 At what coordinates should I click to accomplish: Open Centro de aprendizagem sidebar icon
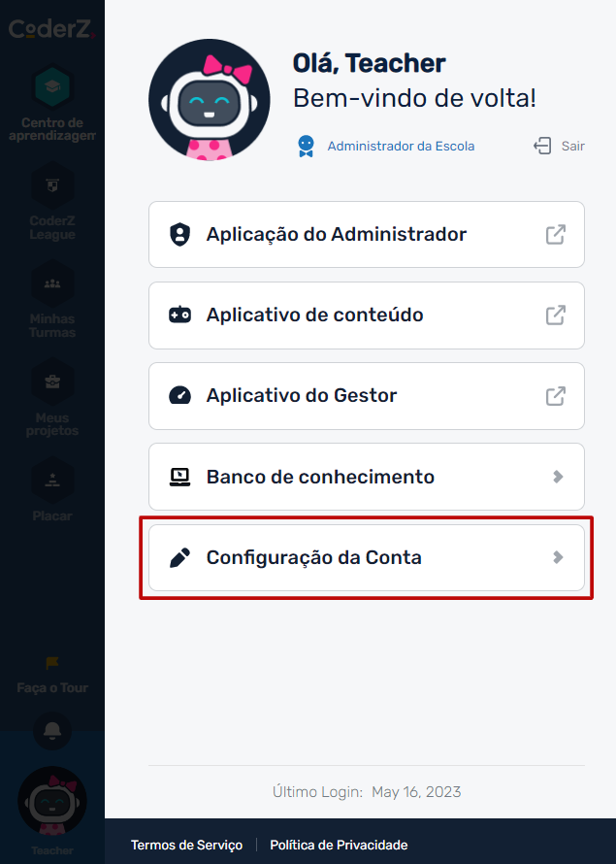pyautogui.click(x=52, y=87)
